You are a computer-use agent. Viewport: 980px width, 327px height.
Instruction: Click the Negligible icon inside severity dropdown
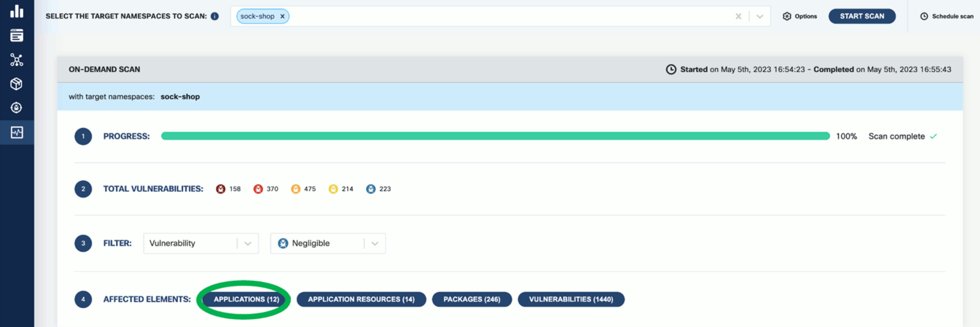(283, 243)
